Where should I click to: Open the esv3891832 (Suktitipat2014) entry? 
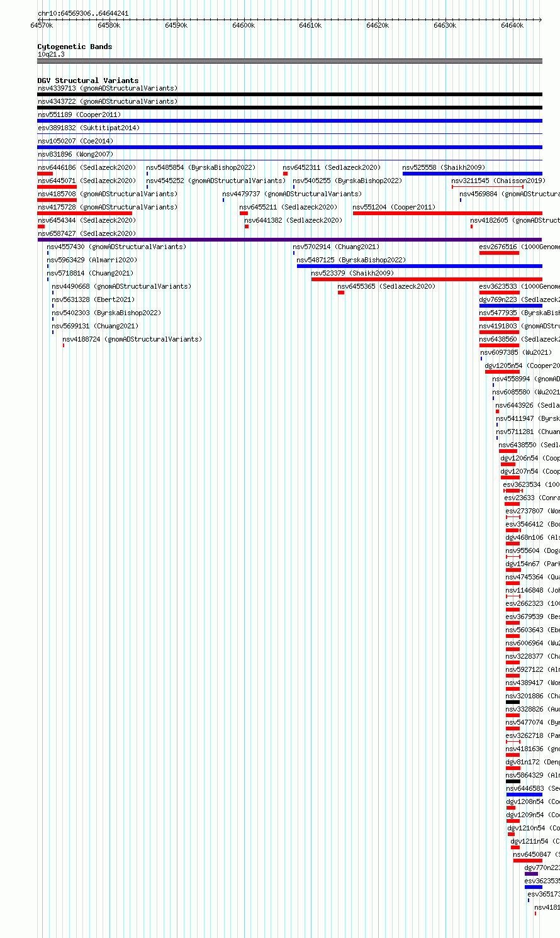click(89, 128)
